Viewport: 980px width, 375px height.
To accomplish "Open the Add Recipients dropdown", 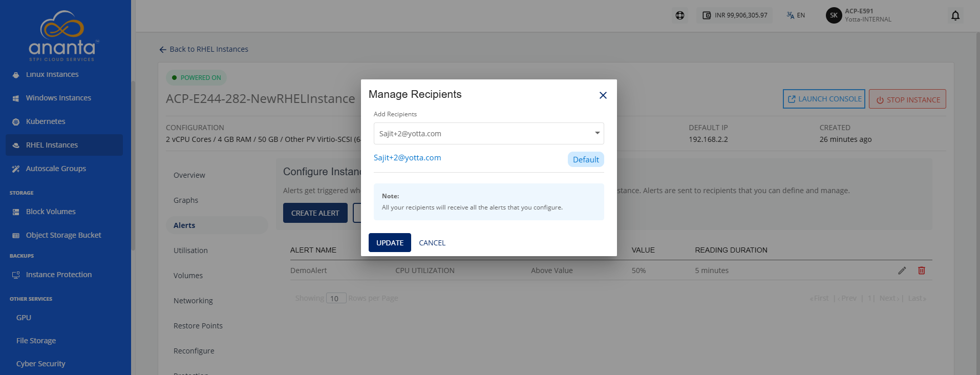I will point(488,133).
